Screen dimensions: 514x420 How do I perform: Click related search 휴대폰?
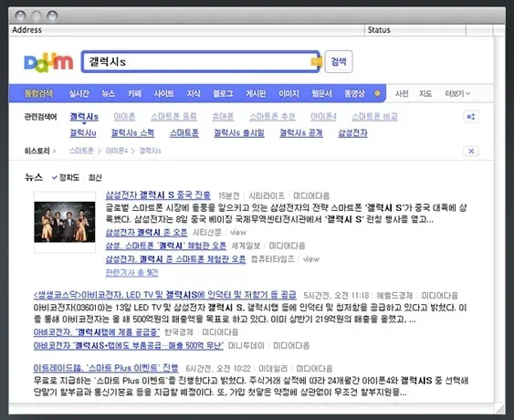click(x=223, y=117)
